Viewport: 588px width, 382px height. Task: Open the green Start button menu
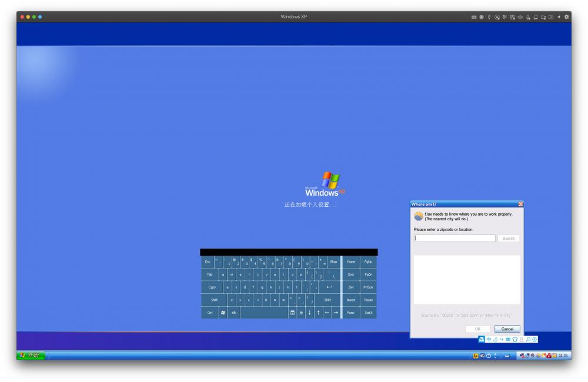point(32,356)
